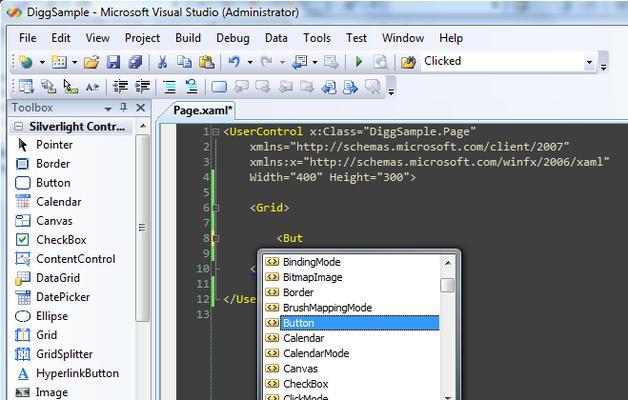Viewport: 628px width, 400px height.
Task: Click the Copy toolbar icon
Action: point(184,62)
